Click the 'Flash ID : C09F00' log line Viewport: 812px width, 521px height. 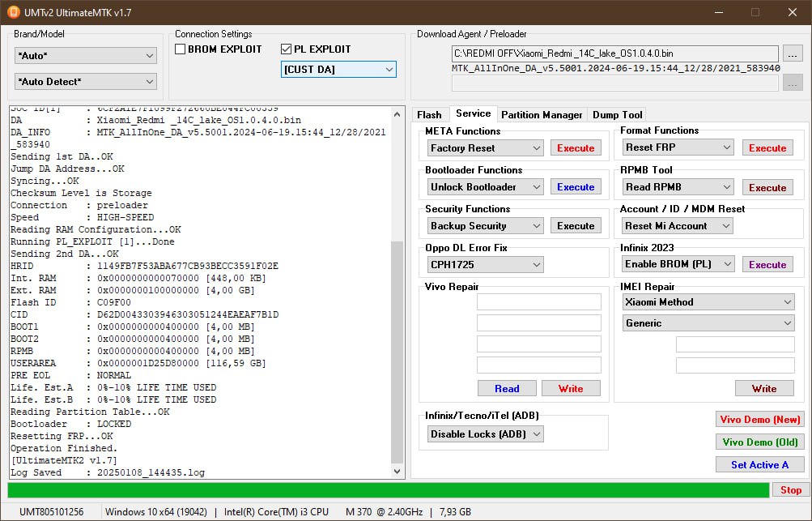pos(71,302)
